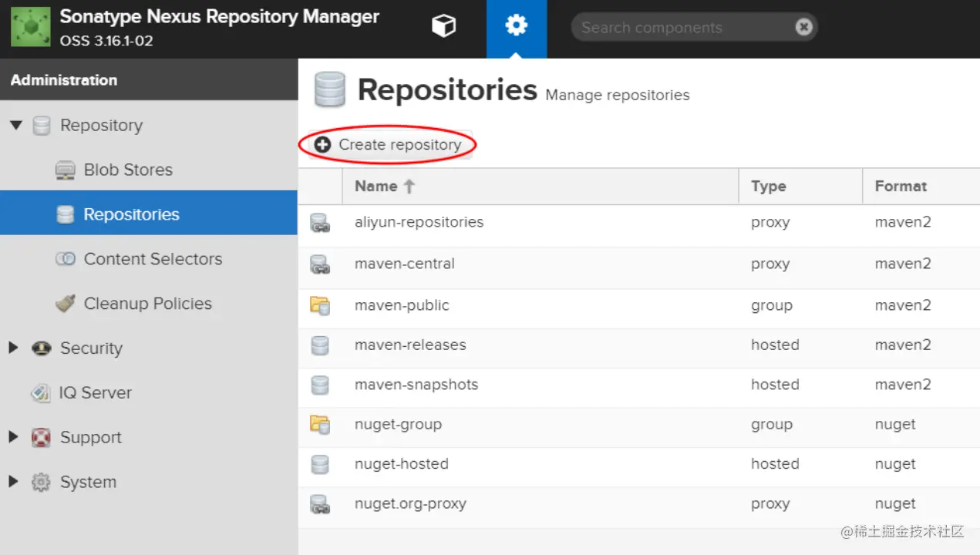The width and height of the screenshot is (980, 555).
Task: Expand the System tree section
Action: [13, 482]
